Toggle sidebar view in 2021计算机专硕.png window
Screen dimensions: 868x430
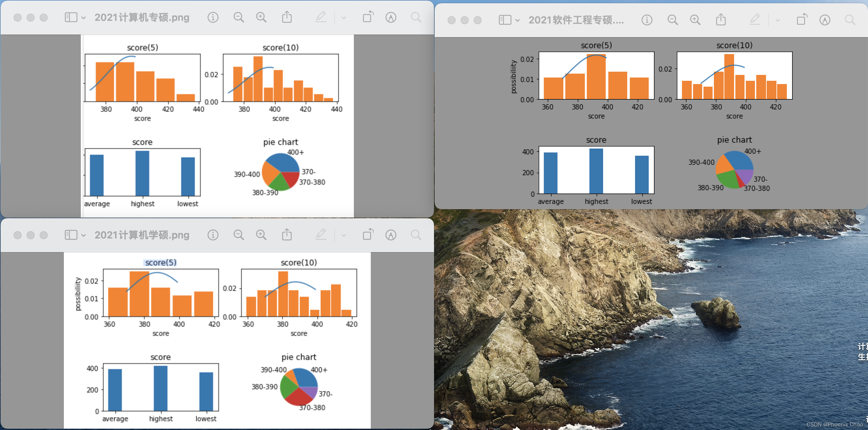pyautogui.click(x=71, y=17)
